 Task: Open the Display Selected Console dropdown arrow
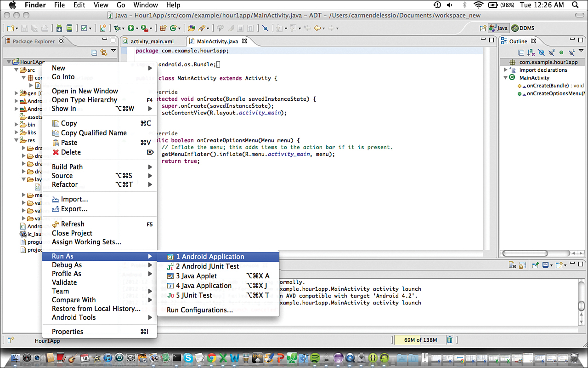click(x=552, y=265)
